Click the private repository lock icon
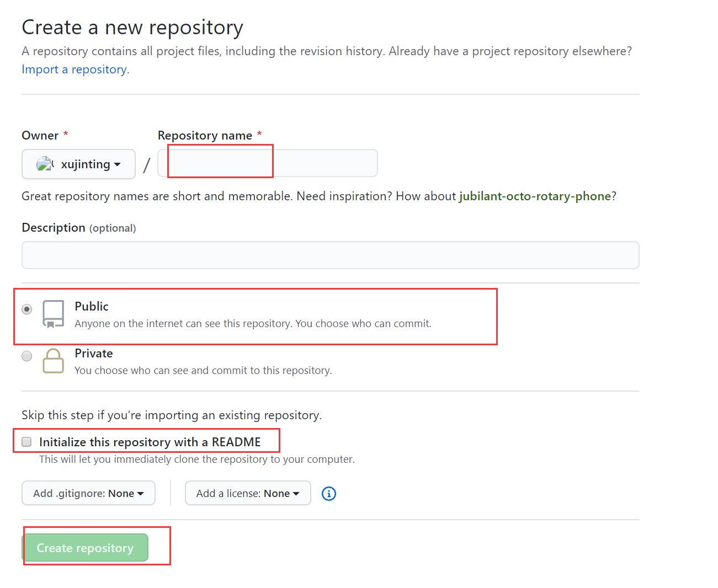Screen dimensions: 718x588 coord(54,361)
